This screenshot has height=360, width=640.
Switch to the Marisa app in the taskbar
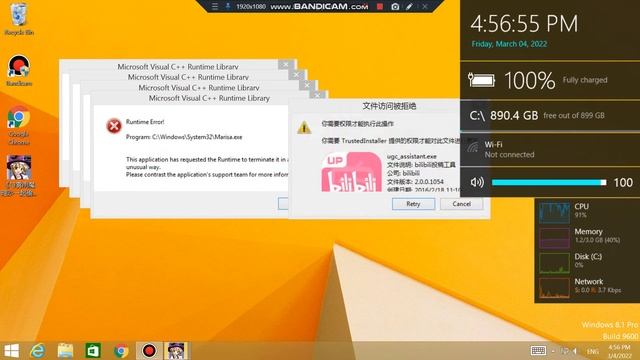(x=176, y=351)
